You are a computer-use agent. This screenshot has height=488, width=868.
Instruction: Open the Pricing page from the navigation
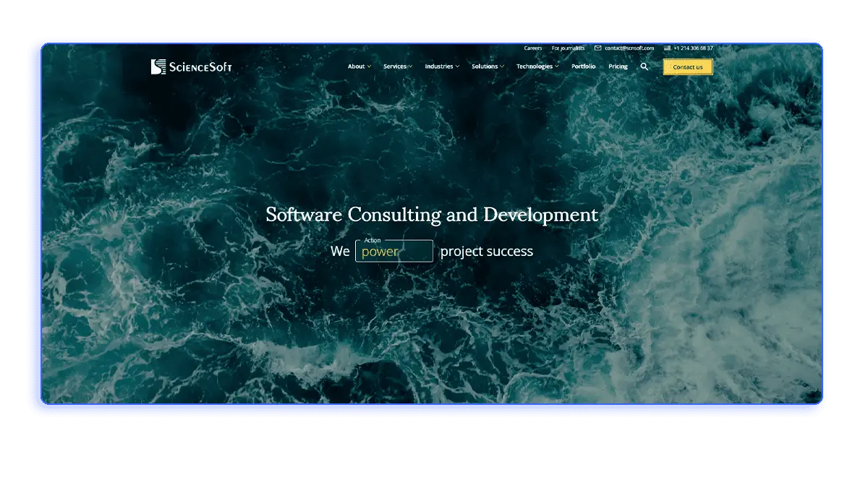[x=618, y=67]
